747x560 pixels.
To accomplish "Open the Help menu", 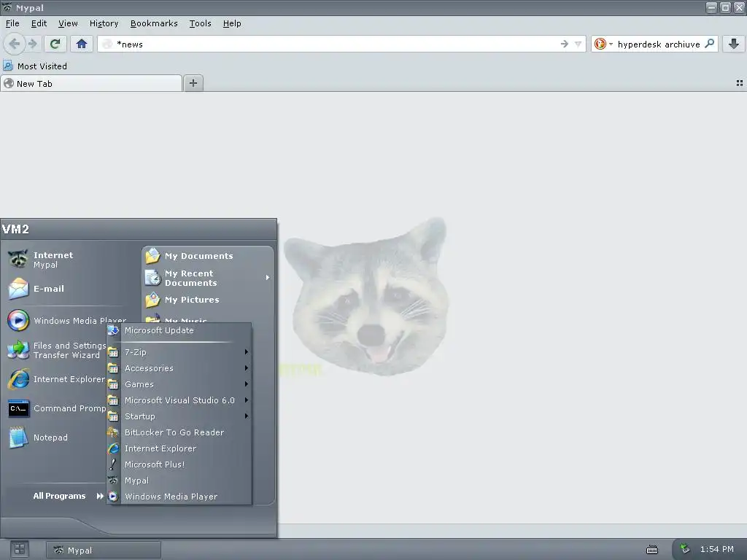I will (232, 23).
